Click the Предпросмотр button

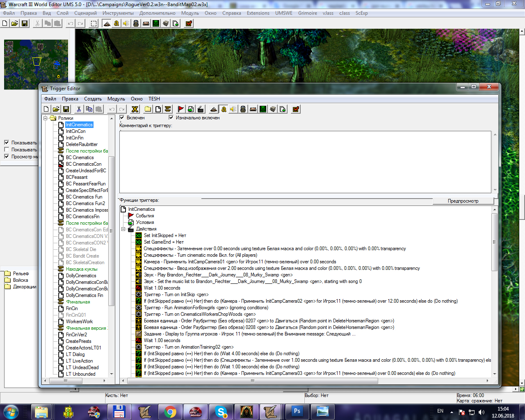(x=463, y=201)
